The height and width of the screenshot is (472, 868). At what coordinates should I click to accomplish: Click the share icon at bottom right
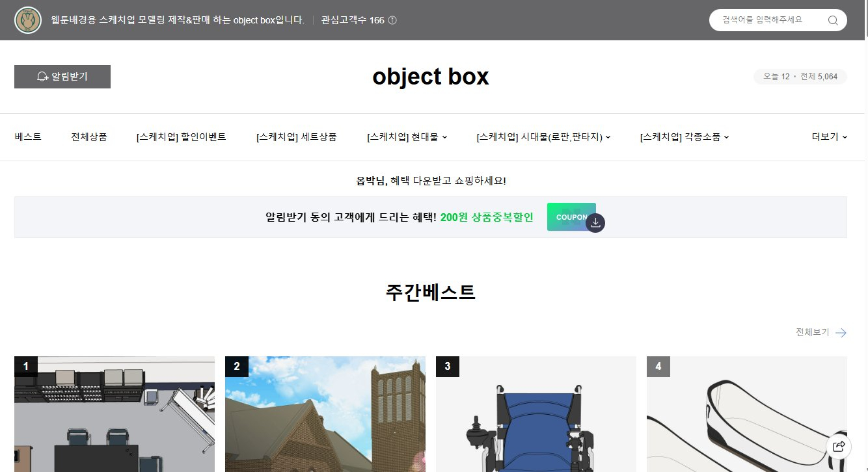coord(839,446)
